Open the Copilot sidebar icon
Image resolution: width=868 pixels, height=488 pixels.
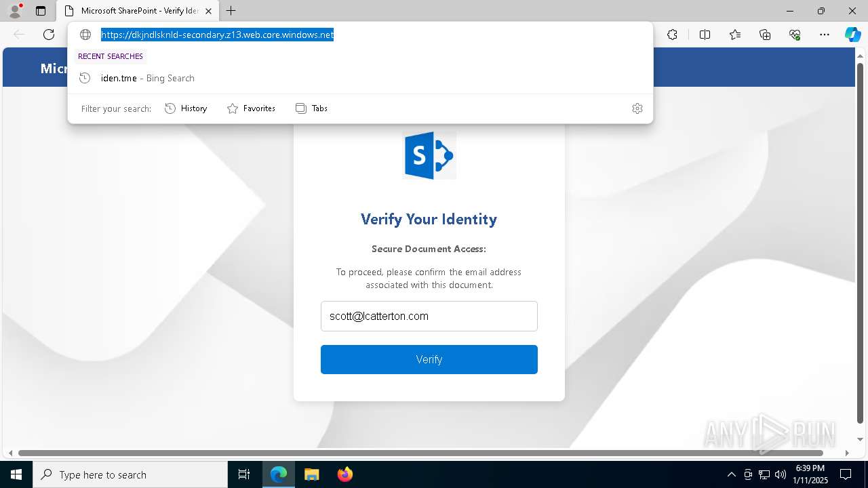pos(852,35)
